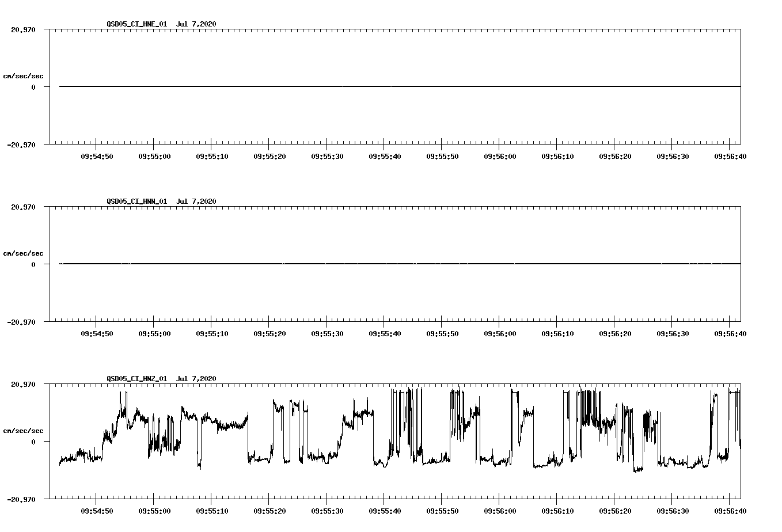Click 09:56:10 time label under HNN plot
Viewport: 782px width, 532px height.
557,333
